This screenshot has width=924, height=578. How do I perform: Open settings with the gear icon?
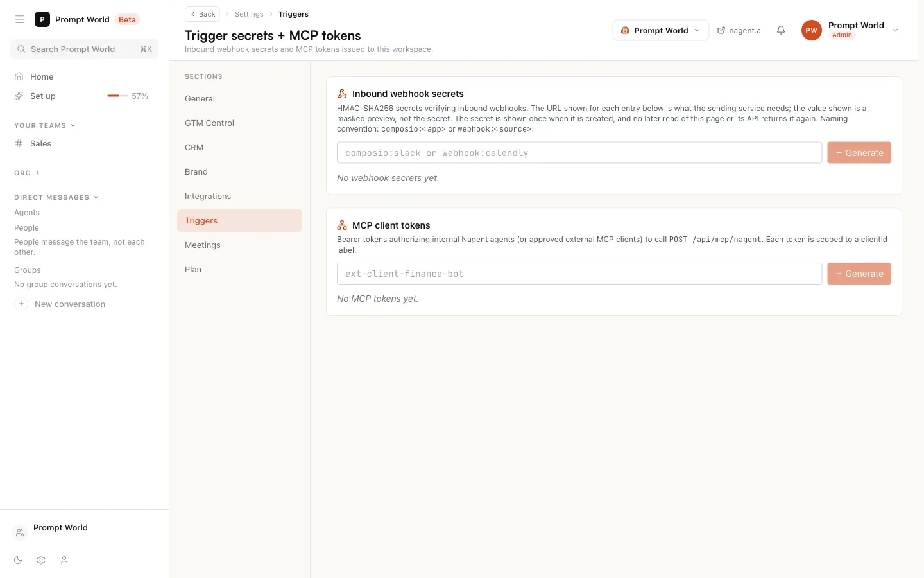41,560
